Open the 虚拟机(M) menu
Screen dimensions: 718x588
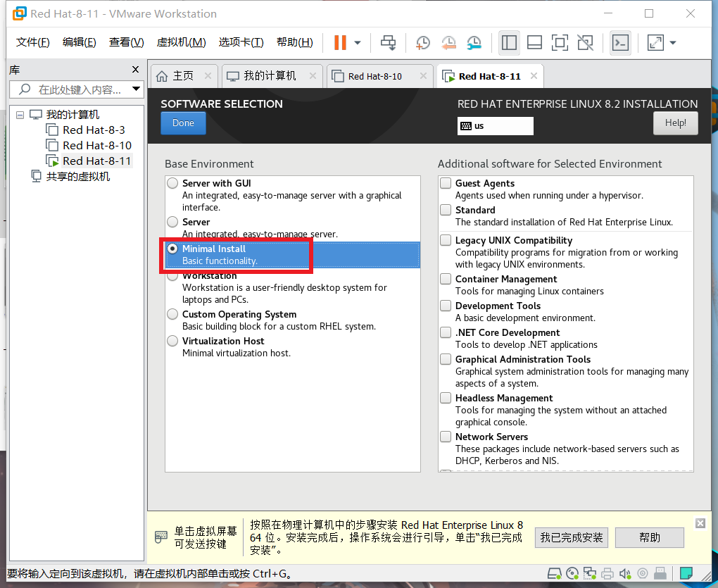[182, 42]
